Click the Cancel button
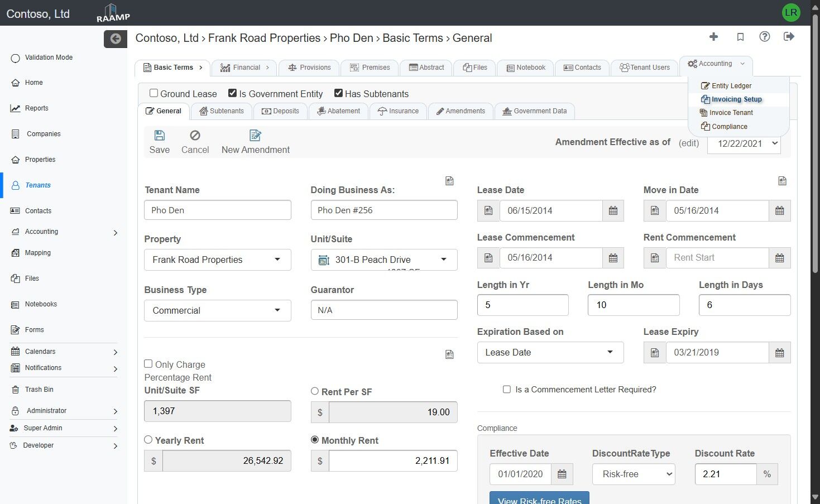The height and width of the screenshot is (504, 820). click(195, 142)
